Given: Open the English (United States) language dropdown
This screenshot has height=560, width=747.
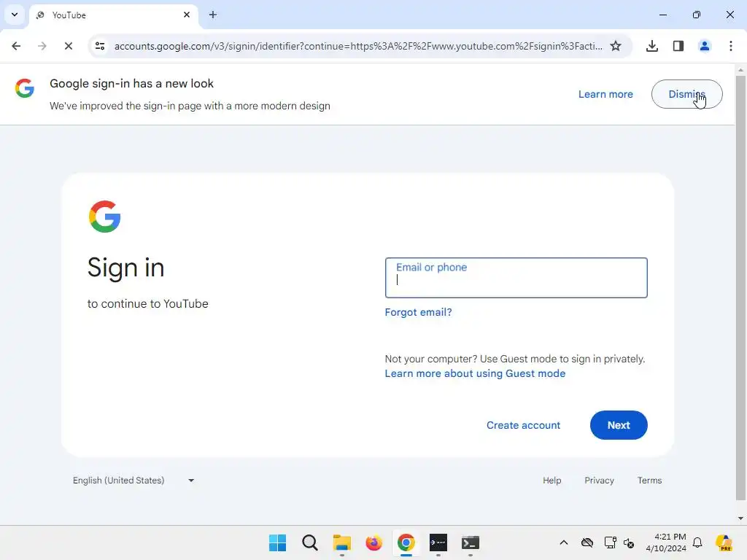Looking at the screenshot, I should (133, 480).
